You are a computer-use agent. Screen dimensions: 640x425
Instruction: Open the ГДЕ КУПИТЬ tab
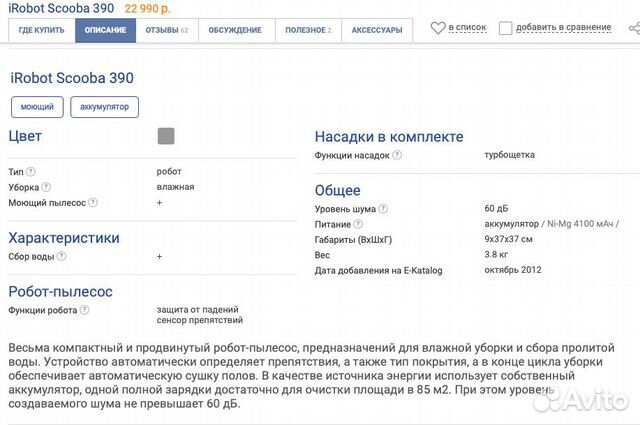click(42, 30)
